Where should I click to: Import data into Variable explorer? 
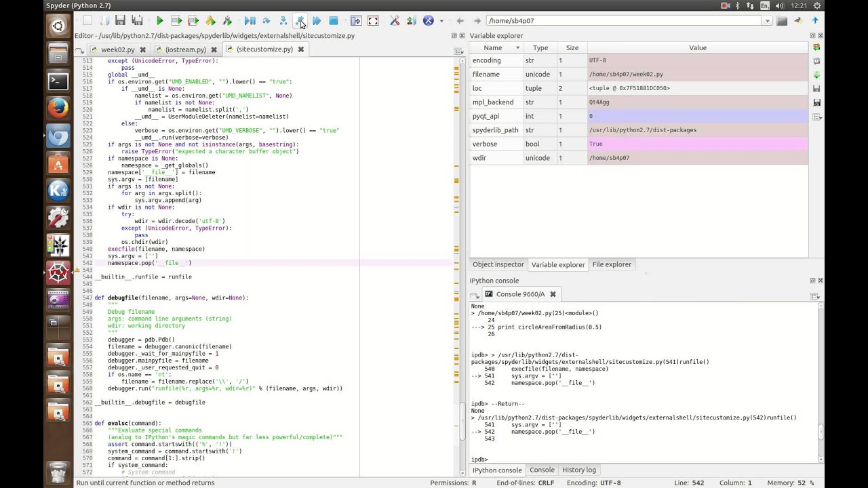[x=816, y=75]
